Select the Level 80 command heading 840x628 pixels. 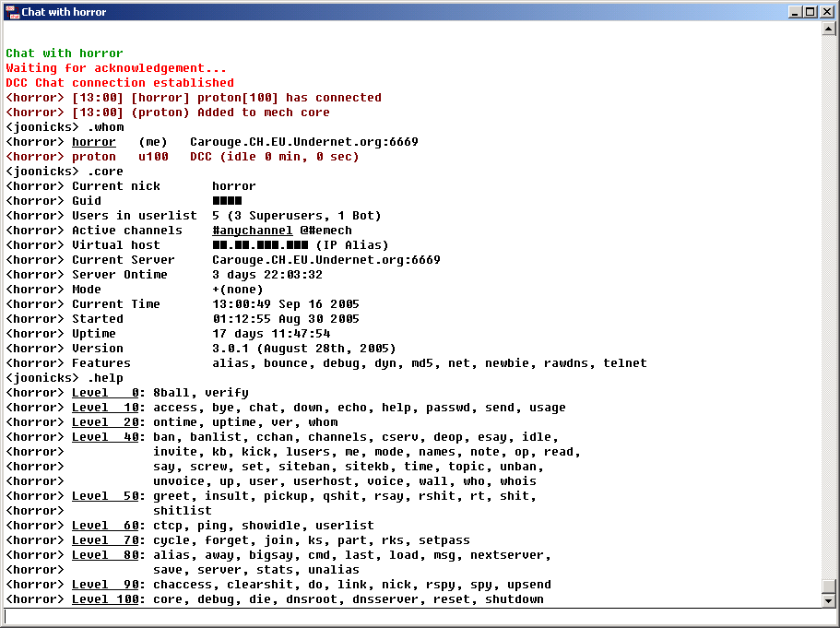pos(107,555)
